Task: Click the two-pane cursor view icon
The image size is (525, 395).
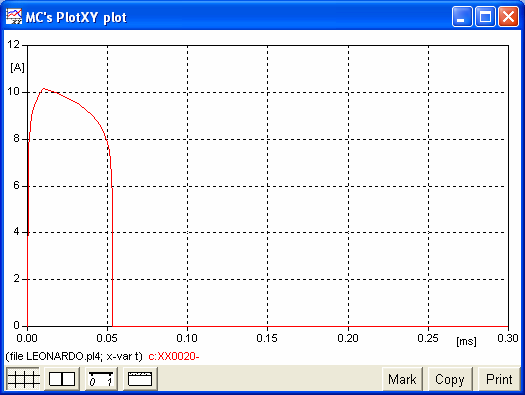Action: tap(62, 379)
